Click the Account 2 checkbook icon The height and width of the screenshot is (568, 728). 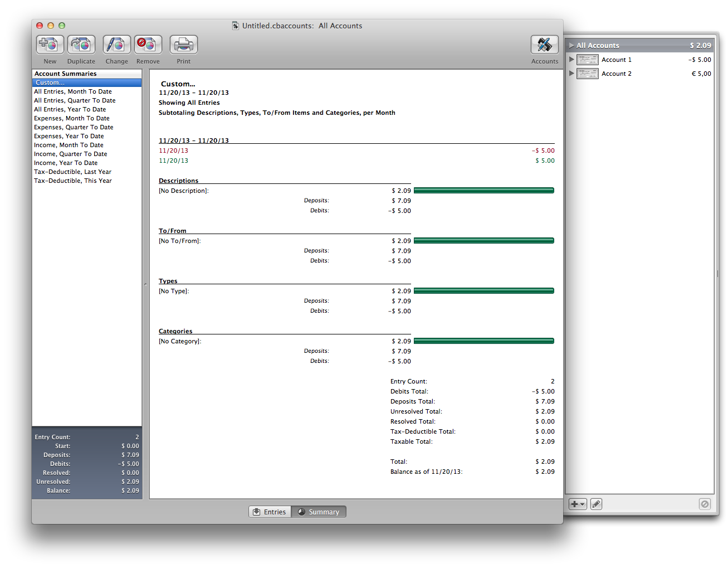click(588, 74)
